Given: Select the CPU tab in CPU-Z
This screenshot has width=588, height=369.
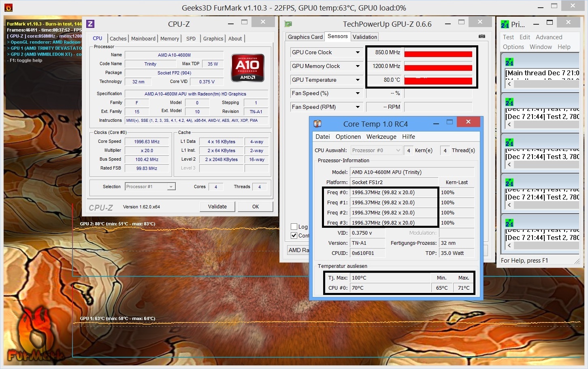Looking at the screenshot, I should click(98, 38).
